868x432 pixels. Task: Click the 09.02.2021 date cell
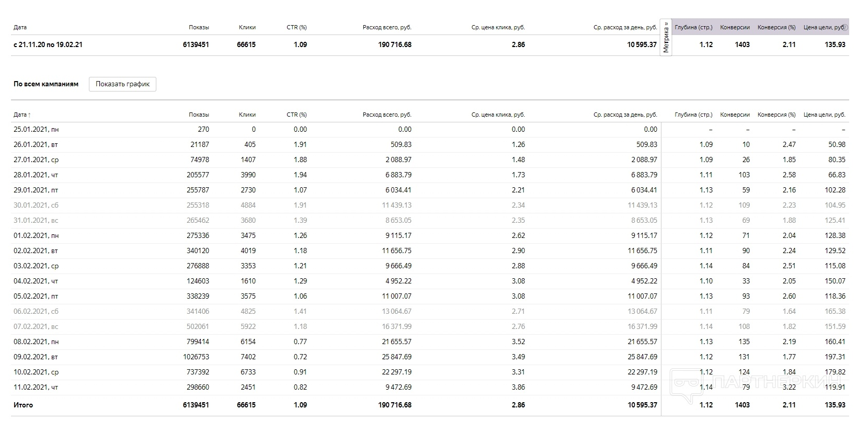(x=36, y=357)
